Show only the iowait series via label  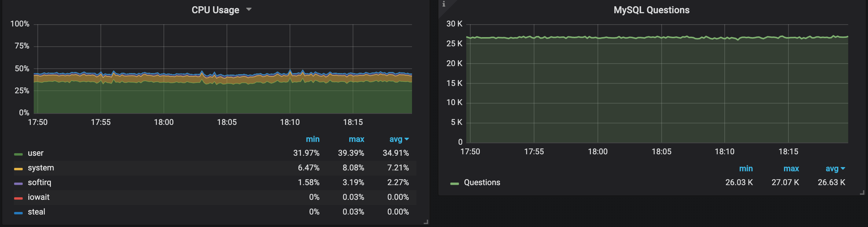(x=38, y=197)
